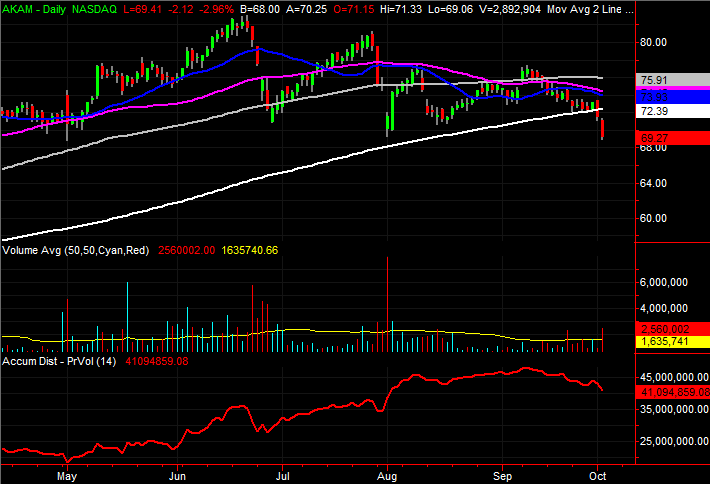Click the AKAM - Daily chart title
The image size is (710, 484).
(34, 9)
